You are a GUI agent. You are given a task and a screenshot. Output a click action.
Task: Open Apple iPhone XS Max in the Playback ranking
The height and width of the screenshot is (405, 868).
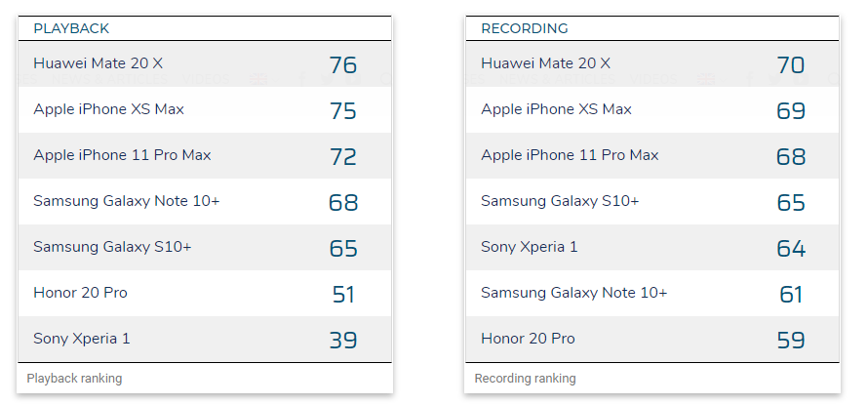pyautogui.click(x=108, y=109)
